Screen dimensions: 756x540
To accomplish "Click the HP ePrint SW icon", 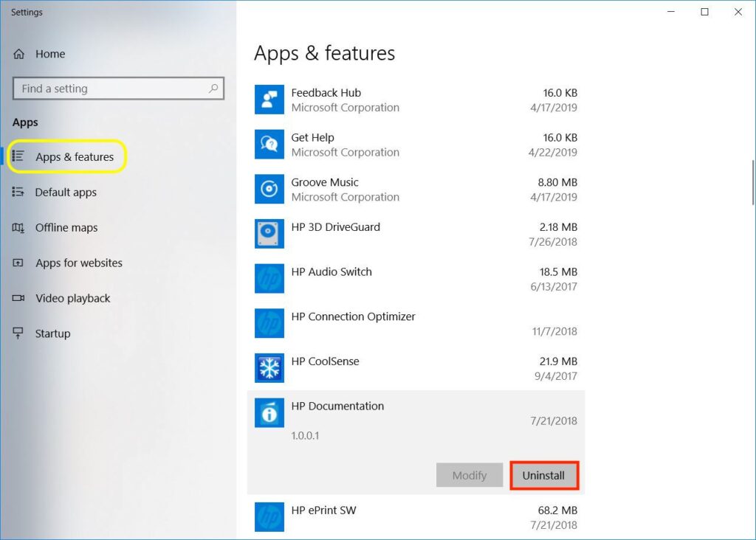I will click(269, 516).
